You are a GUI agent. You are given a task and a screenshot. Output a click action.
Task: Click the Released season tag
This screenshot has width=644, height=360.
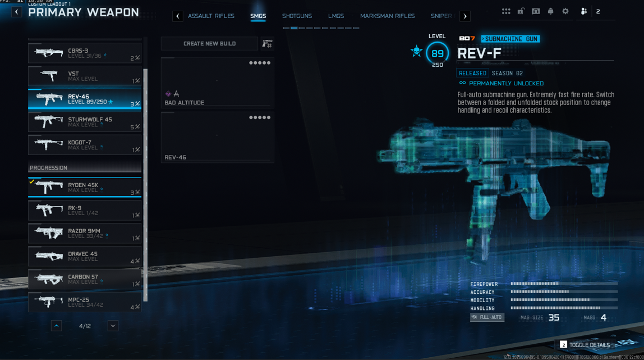click(x=472, y=73)
